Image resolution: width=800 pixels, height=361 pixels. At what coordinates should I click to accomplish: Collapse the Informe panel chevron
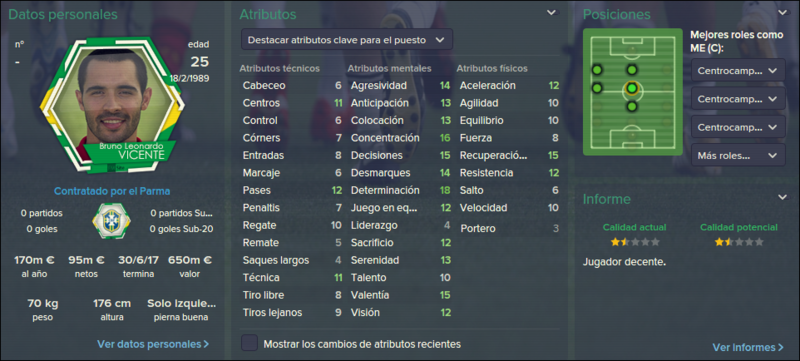[782, 197]
